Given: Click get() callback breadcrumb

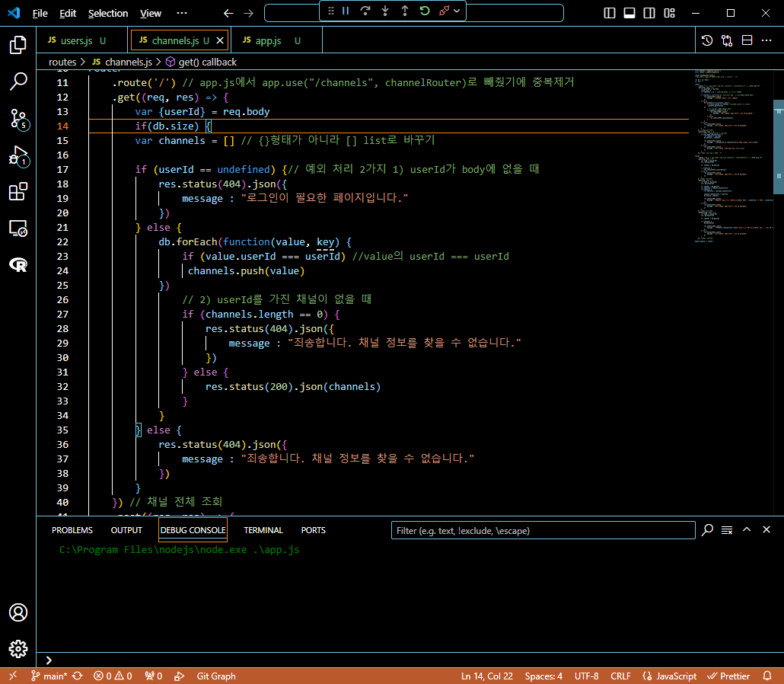Looking at the screenshot, I should point(201,62).
